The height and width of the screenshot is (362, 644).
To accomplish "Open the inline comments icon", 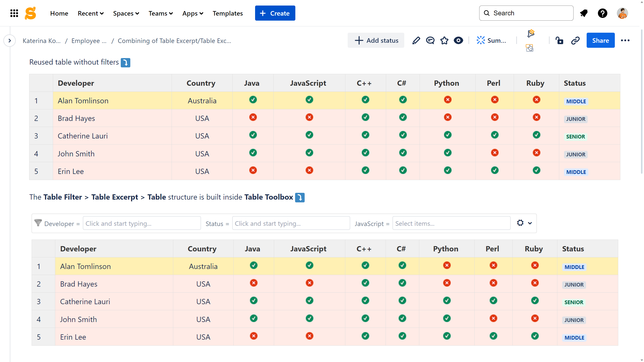I will point(430,40).
